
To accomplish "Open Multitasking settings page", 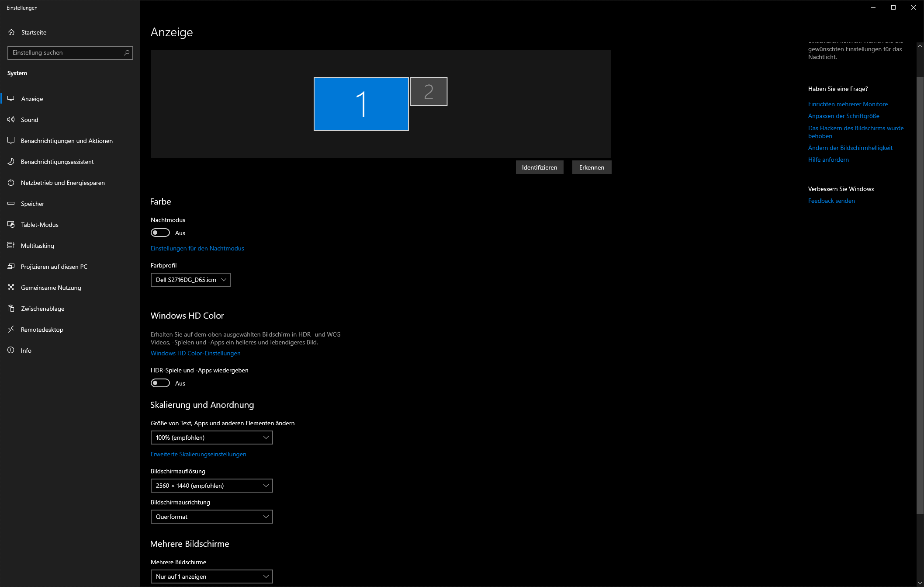I will [38, 246].
